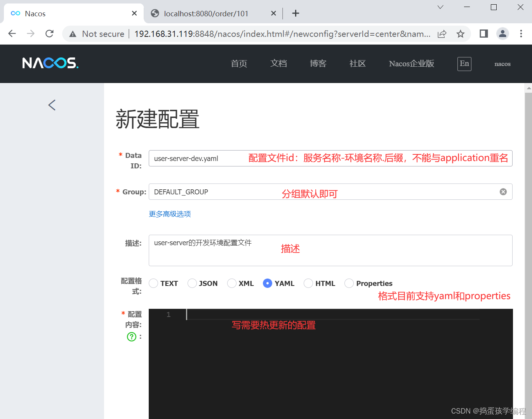
Task: Click the Group input field
Action: (x=330, y=192)
